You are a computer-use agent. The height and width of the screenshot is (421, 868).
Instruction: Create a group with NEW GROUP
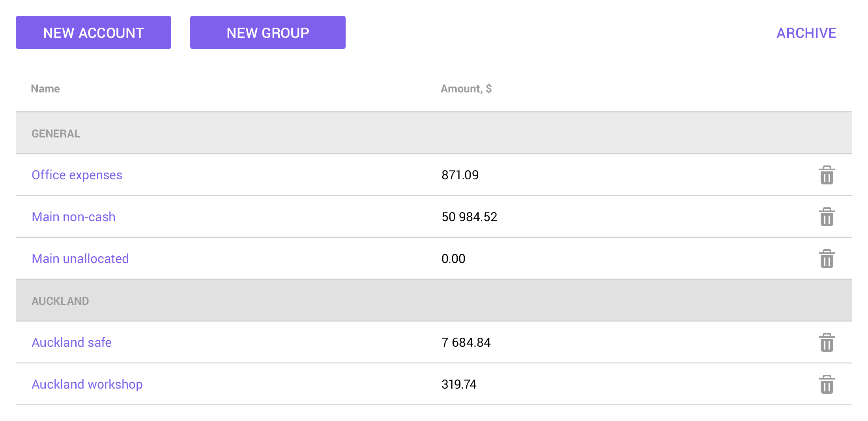tap(268, 32)
